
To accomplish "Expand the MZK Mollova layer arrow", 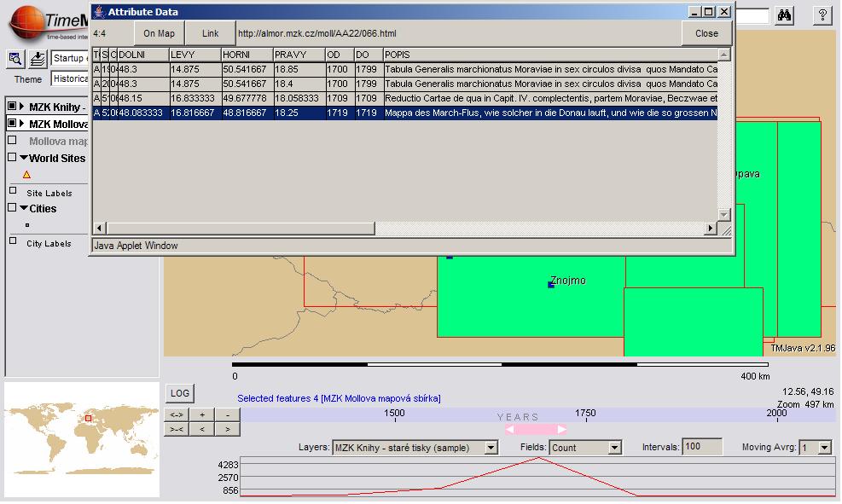I will (22, 124).
